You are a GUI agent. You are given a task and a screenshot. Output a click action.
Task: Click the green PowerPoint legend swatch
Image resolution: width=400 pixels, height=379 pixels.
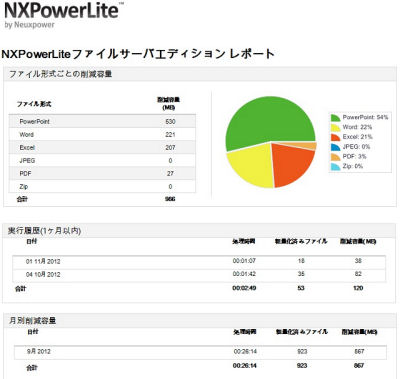coord(336,118)
